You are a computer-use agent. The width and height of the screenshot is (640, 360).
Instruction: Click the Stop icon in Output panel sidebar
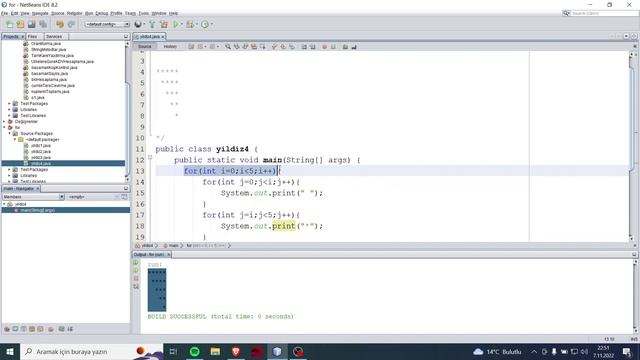136,278
